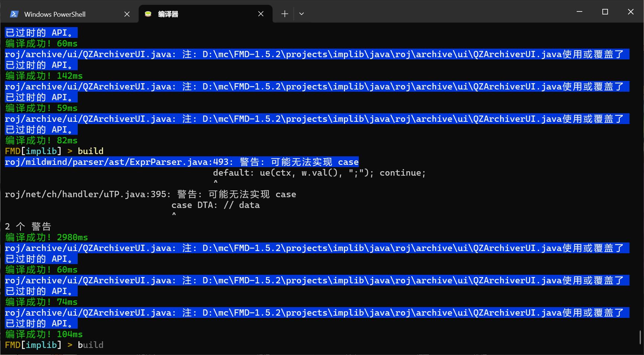Click the terminal scrollbar thumb

point(640,337)
